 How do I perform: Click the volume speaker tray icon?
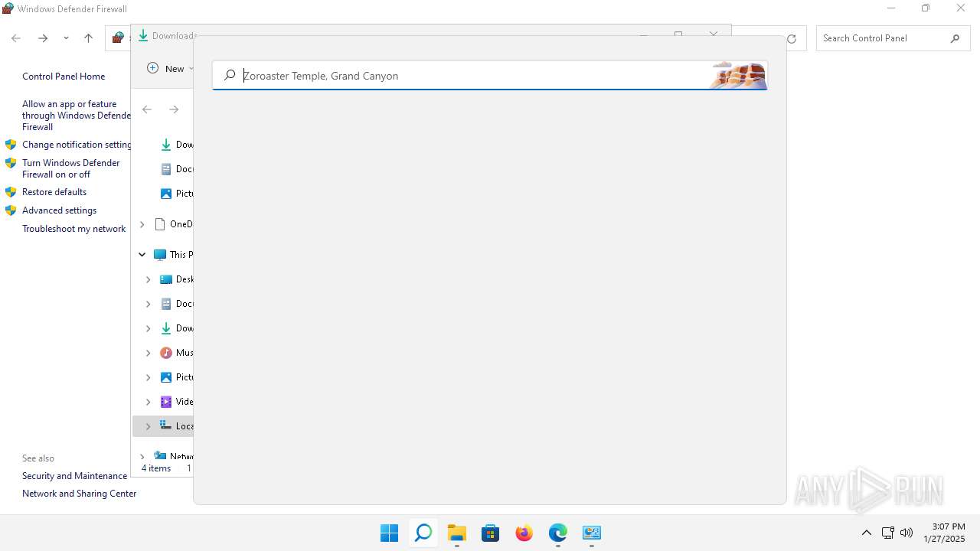pyautogui.click(x=906, y=533)
